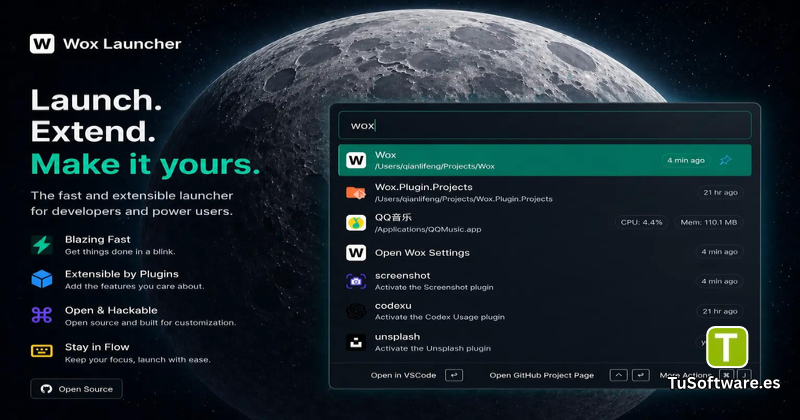Click the 21 hr ago tag on codexu row
800x420 pixels.
pyautogui.click(x=720, y=311)
